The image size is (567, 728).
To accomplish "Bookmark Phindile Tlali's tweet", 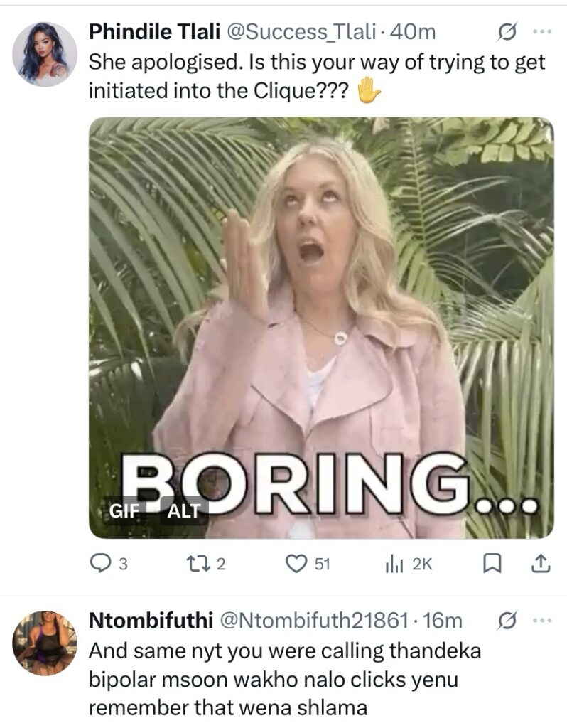I will click(x=490, y=564).
